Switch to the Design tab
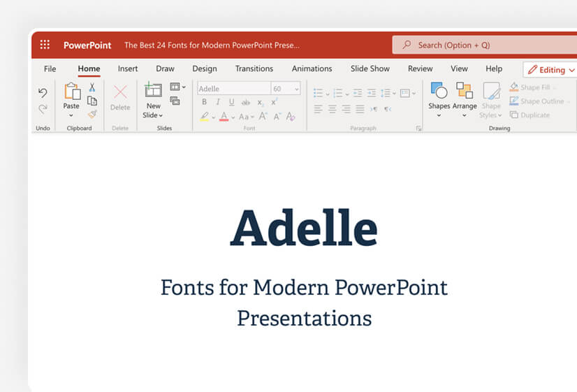The width and height of the screenshot is (577, 392). click(x=205, y=69)
